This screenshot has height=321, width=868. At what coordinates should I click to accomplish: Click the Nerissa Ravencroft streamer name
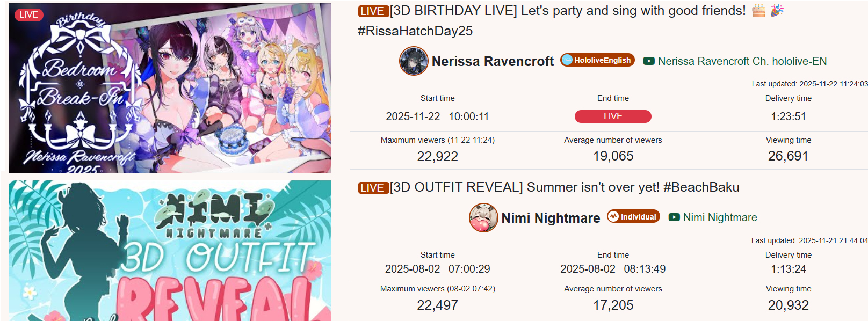(x=493, y=61)
